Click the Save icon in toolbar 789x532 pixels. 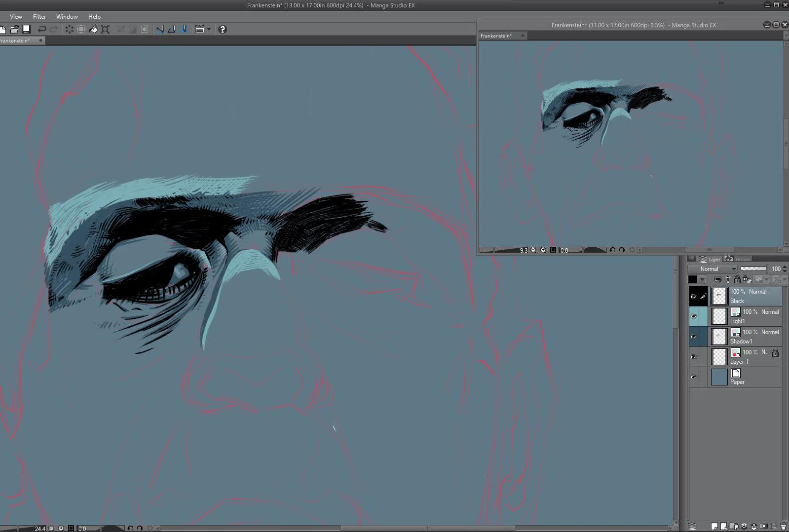(27, 29)
